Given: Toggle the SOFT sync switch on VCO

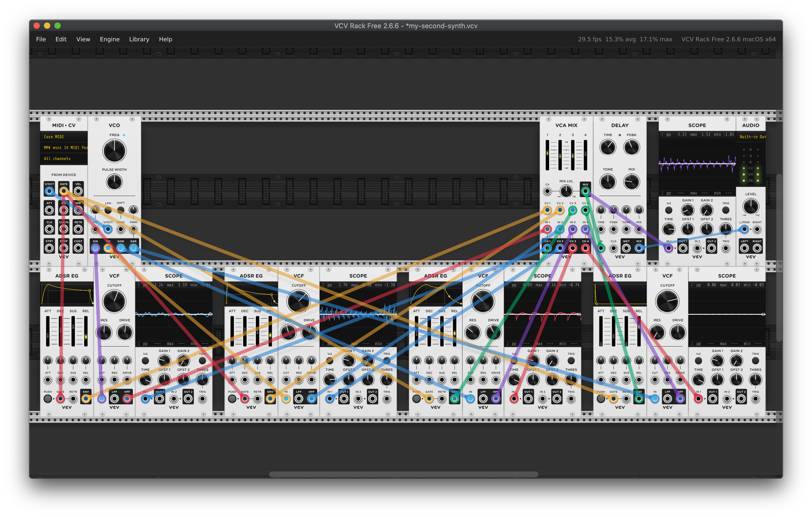Looking at the screenshot, I should (x=121, y=210).
